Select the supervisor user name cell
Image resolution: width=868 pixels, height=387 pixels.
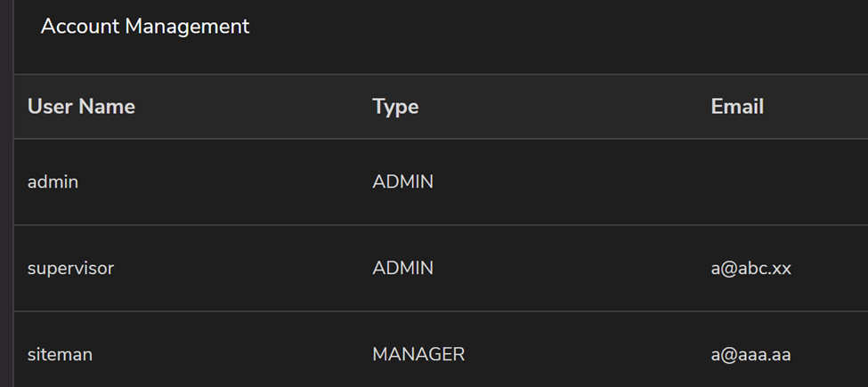[x=71, y=268]
